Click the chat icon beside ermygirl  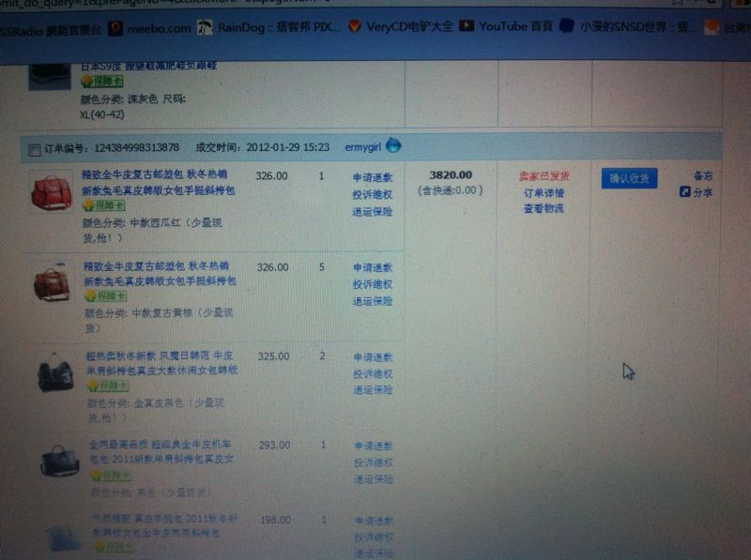(x=393, y=145)
